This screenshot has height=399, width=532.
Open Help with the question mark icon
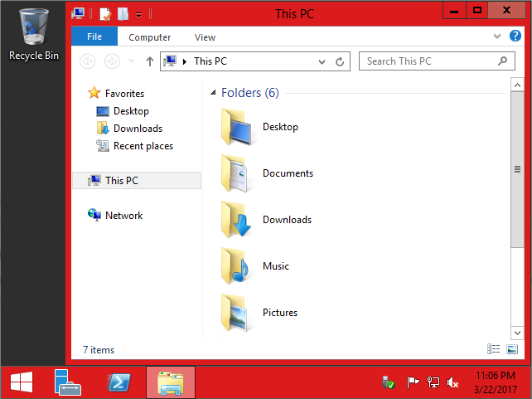515,36
